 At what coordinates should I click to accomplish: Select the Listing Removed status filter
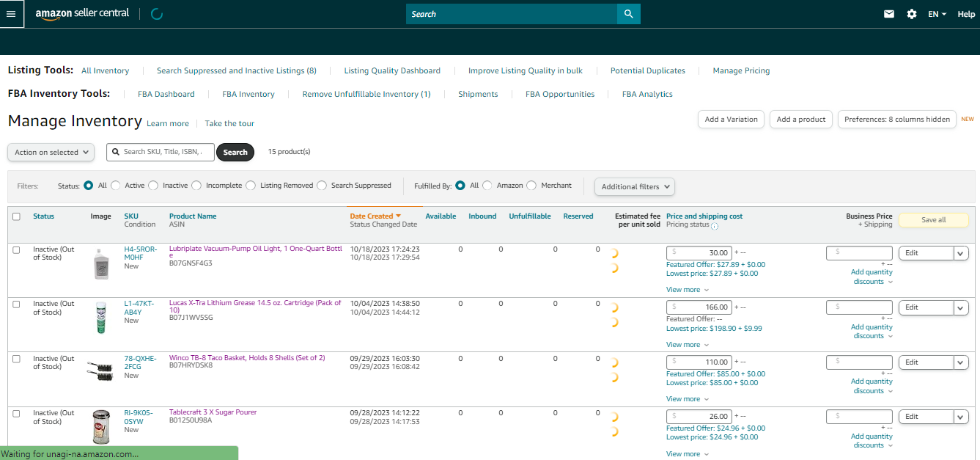[251, 186]
